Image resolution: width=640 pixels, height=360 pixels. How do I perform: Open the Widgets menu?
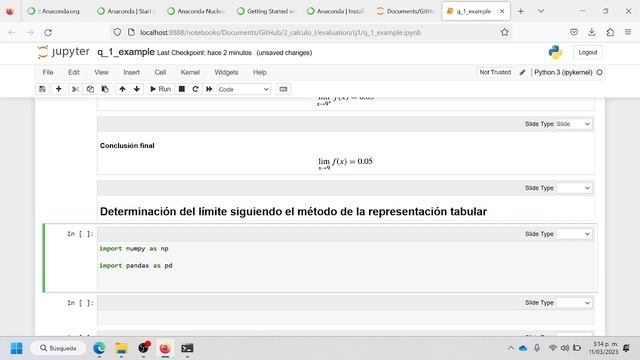point(226,72)
